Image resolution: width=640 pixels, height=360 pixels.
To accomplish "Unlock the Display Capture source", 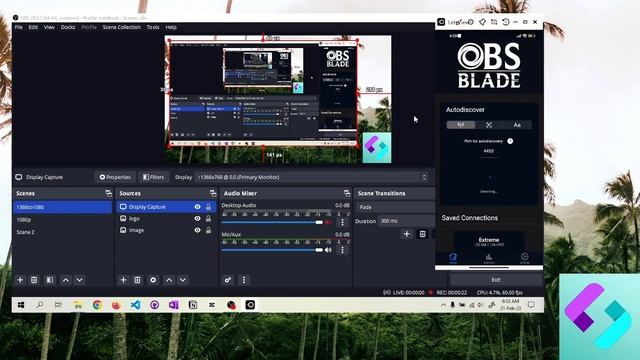I will 209,207.
